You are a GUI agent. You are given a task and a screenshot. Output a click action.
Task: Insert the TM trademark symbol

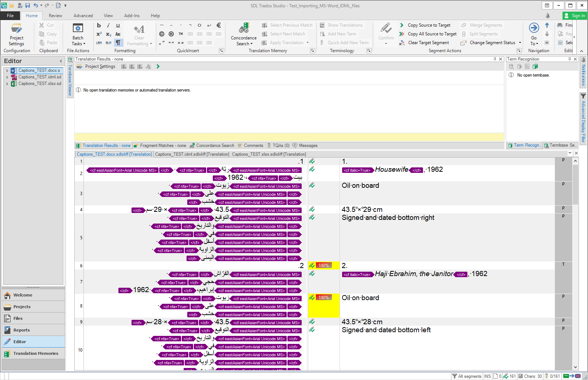click(181, 34)
